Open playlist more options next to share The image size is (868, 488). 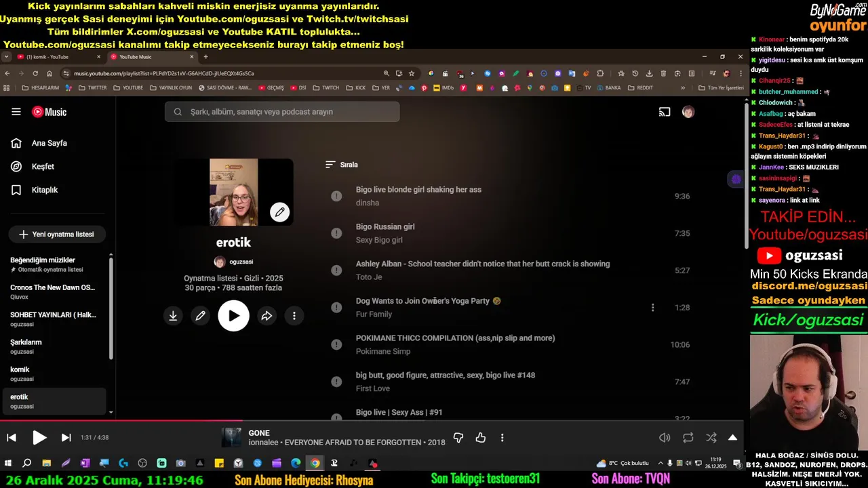pyautogui.click(x=294, y=316)
